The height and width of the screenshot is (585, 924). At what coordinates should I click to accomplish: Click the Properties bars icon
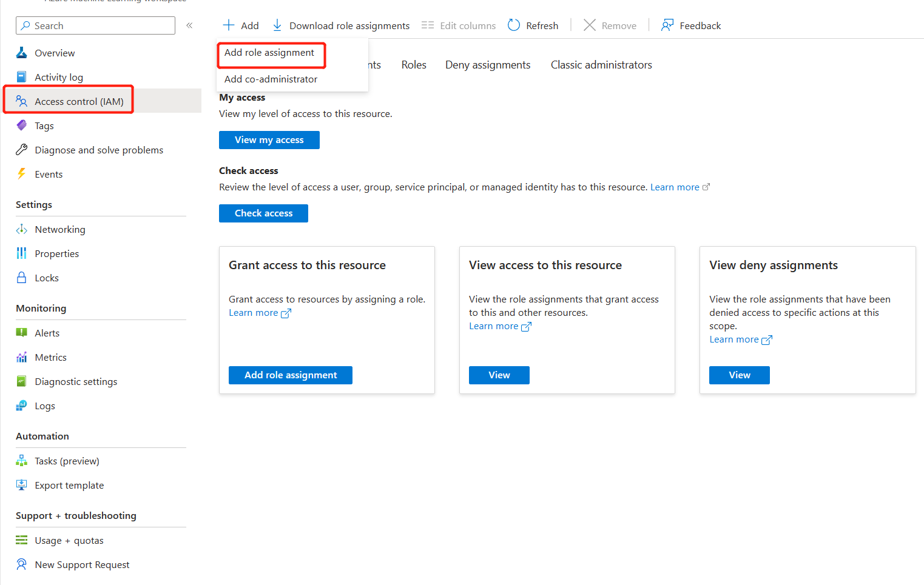click(22, 253)
